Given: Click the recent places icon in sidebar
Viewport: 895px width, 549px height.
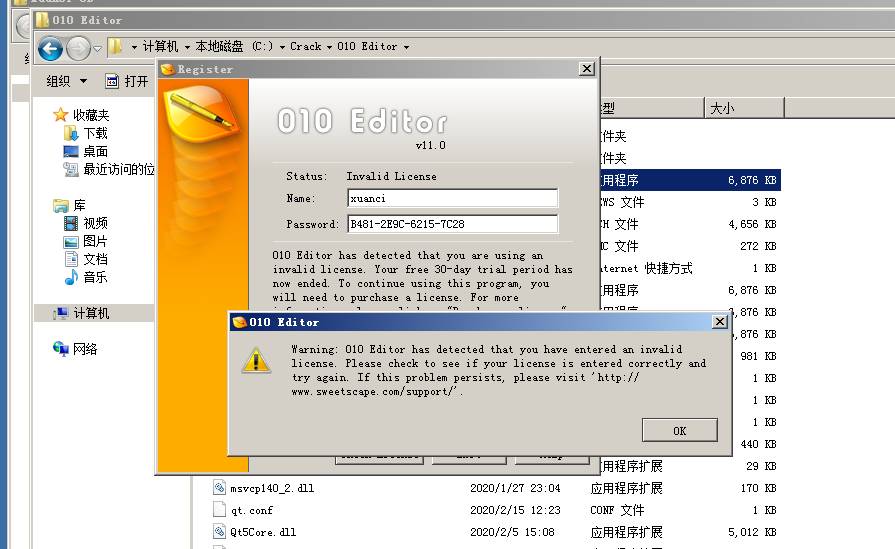Looking at the screenshot, I should pyautogui.click(x=71, y=169).
